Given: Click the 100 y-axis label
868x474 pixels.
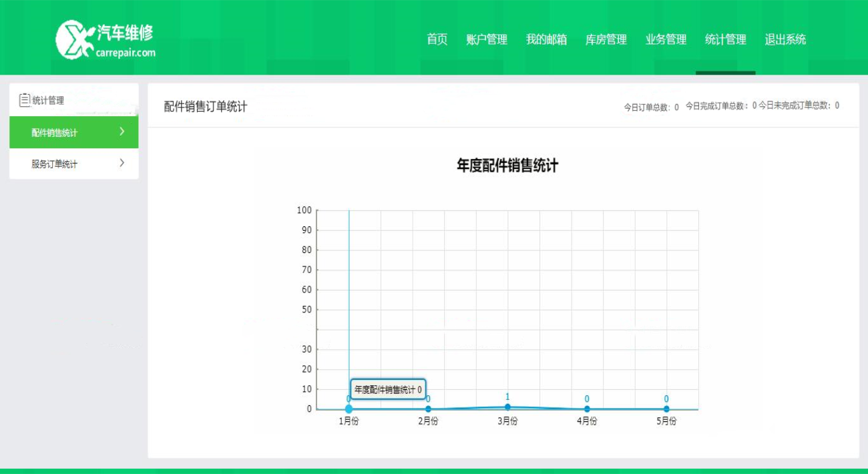Looking at the screenshot, I should tap(304, 210).
